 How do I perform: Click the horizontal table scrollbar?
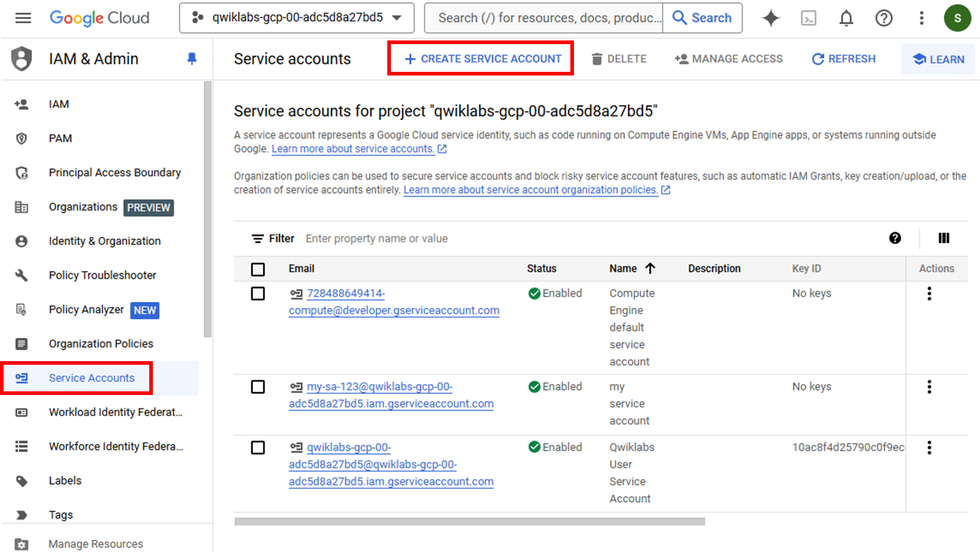coord(469,521)
